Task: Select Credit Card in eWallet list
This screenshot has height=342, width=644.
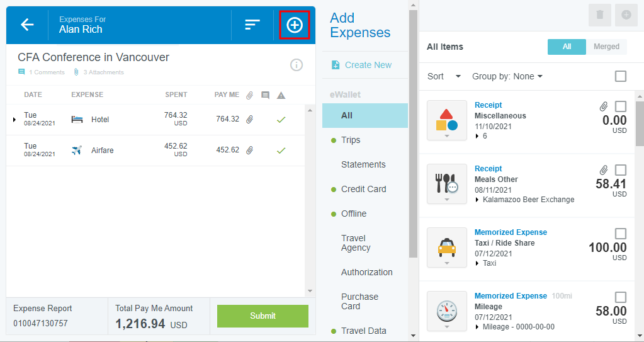Action: 363,189
